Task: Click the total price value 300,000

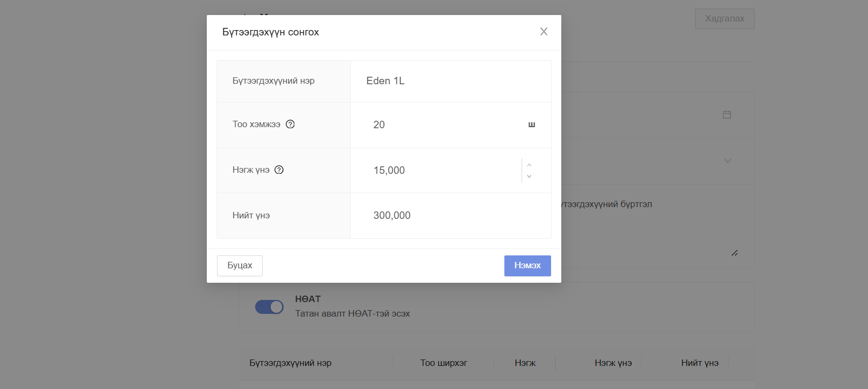Action: [392, 215]
